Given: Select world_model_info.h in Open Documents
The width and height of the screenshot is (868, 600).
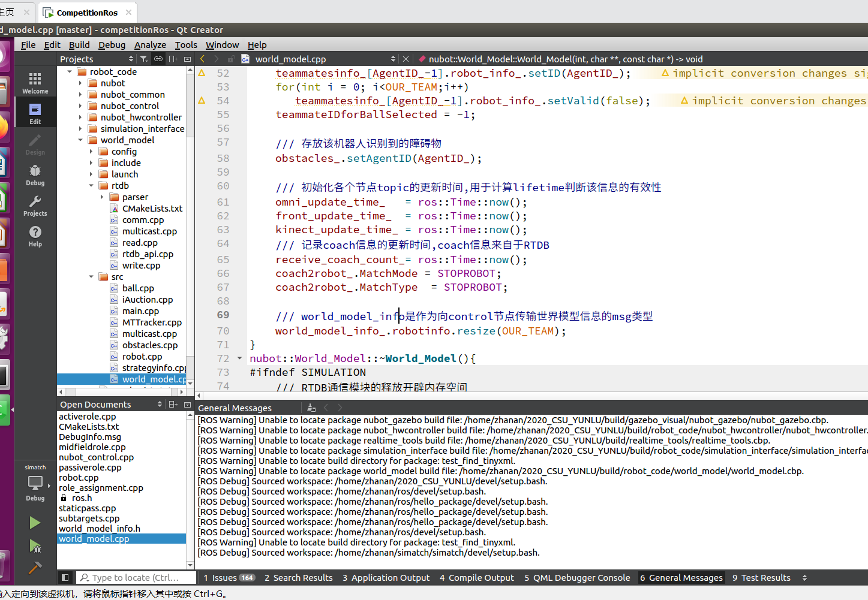Looking at the screenshot, I should pos(100,529).
